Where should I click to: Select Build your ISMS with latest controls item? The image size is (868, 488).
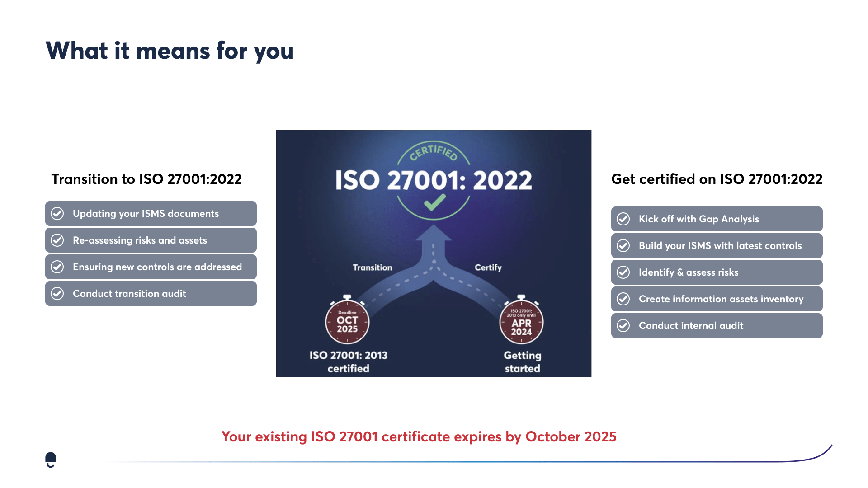717,246
